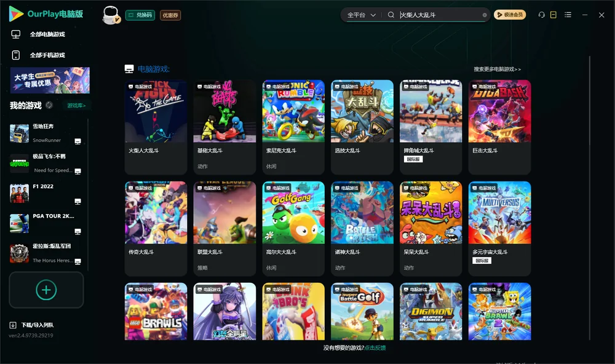Screen dimensions: 615x364
Task: Click the 优惠券 coupon button
Action: point(170,15)
